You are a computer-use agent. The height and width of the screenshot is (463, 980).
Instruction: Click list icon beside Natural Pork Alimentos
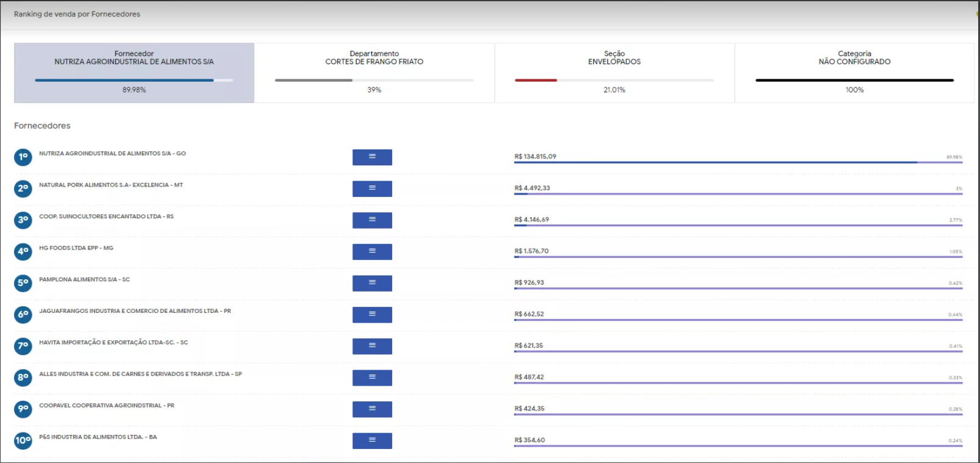[x=372, y=188]
